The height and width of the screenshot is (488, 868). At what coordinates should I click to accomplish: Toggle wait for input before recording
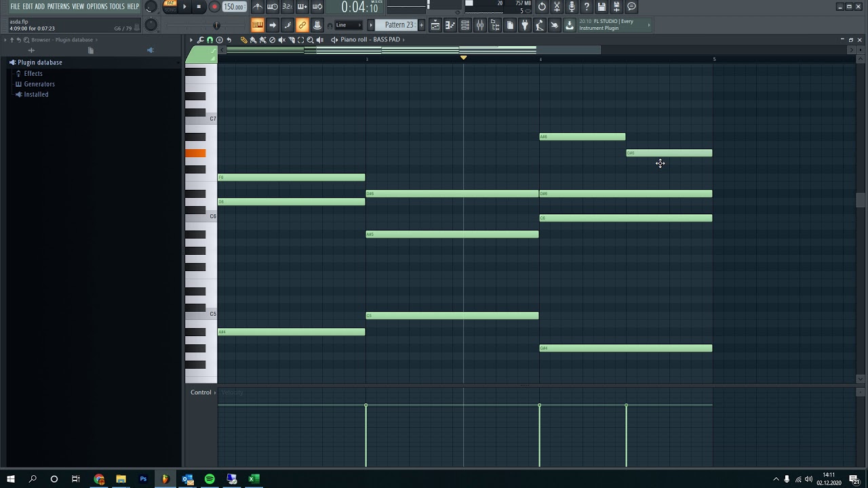(273, 7)
